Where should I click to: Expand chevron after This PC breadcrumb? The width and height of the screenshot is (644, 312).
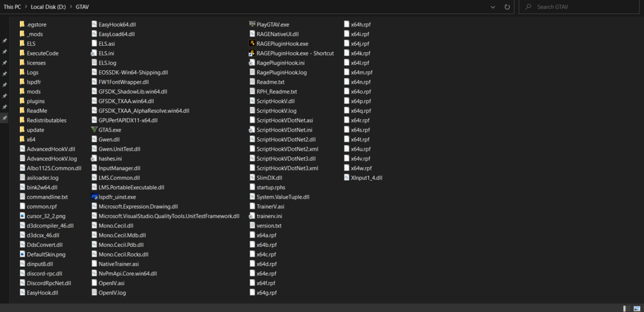[26, 7]
